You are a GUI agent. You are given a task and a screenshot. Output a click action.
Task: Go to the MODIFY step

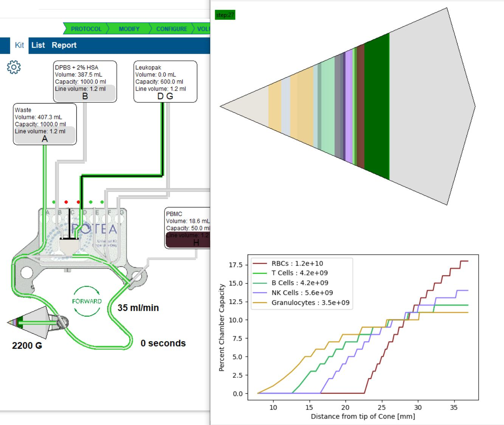point(129,29)
